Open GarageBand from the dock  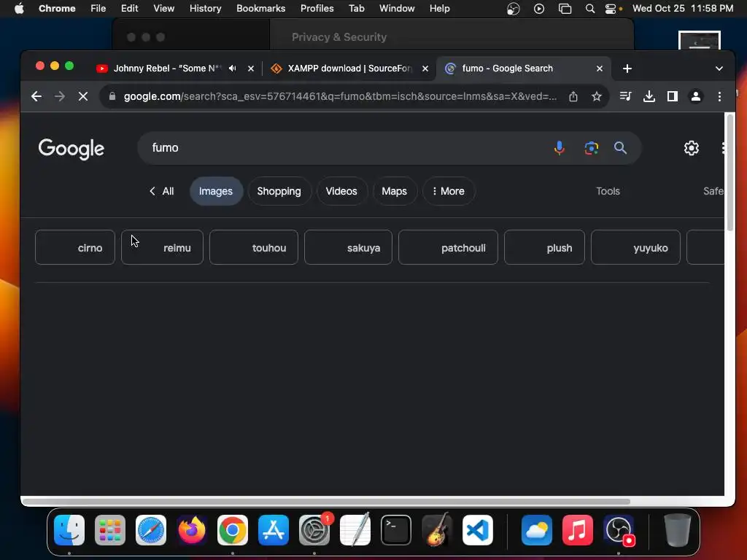437,530
